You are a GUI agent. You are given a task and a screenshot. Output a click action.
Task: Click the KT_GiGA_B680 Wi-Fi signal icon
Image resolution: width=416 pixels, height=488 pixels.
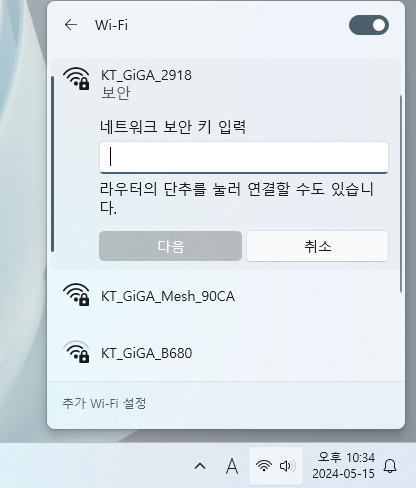click(x=76, y=352)
